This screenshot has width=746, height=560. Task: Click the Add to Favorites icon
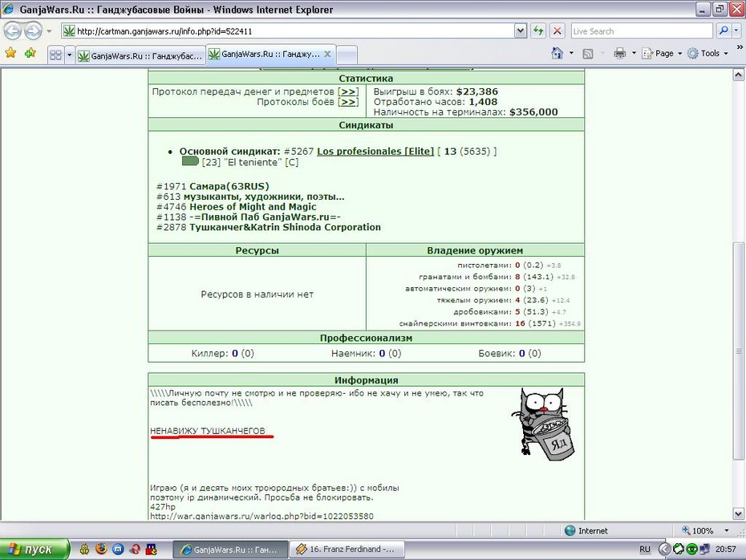(30, 53)
